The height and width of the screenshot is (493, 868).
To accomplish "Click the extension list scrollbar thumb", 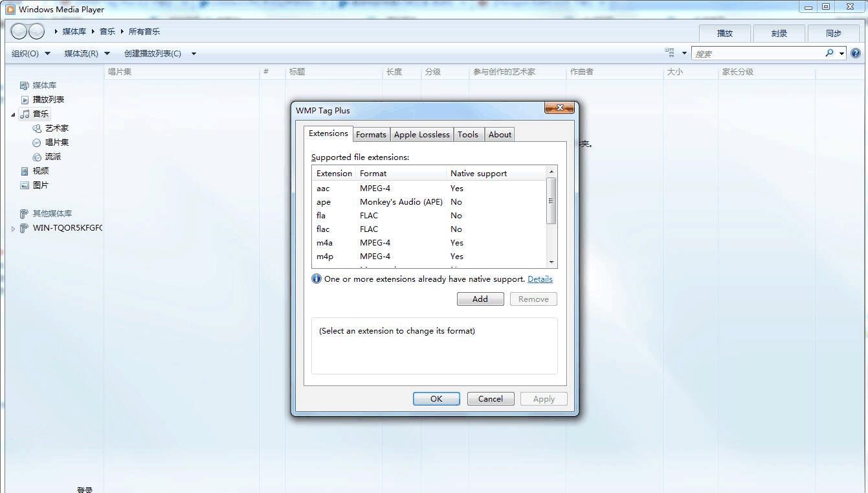I will tap(551, 201).
